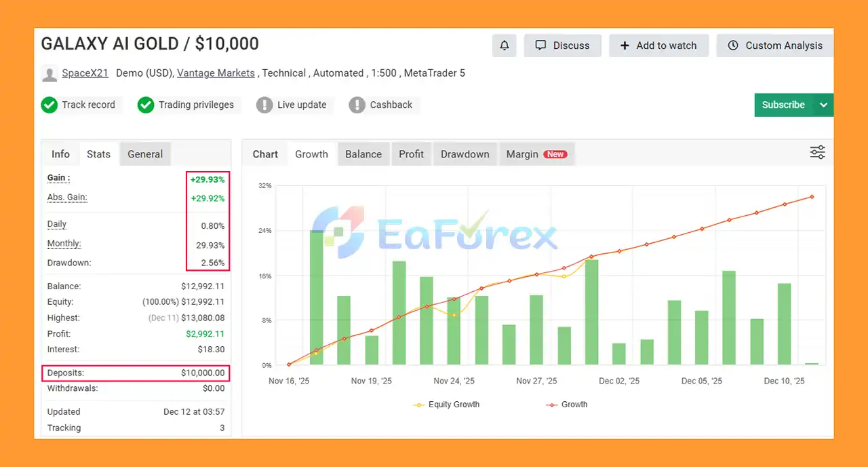This screenshot has width=868, height=467.
Task: Click the Add to watch button
Action: pos(658,45)
